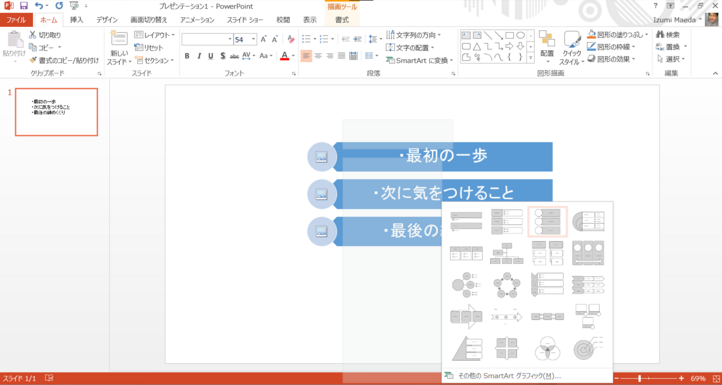Choose the organization chart SmartArt layout
722x385 pixels.
[x=507, y=254]
